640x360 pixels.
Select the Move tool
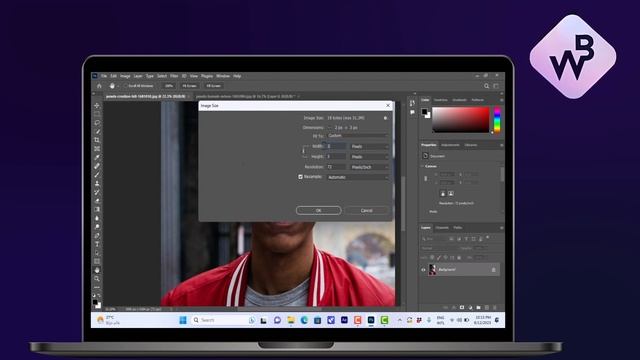pyautogui.click(x=97, y=105)
